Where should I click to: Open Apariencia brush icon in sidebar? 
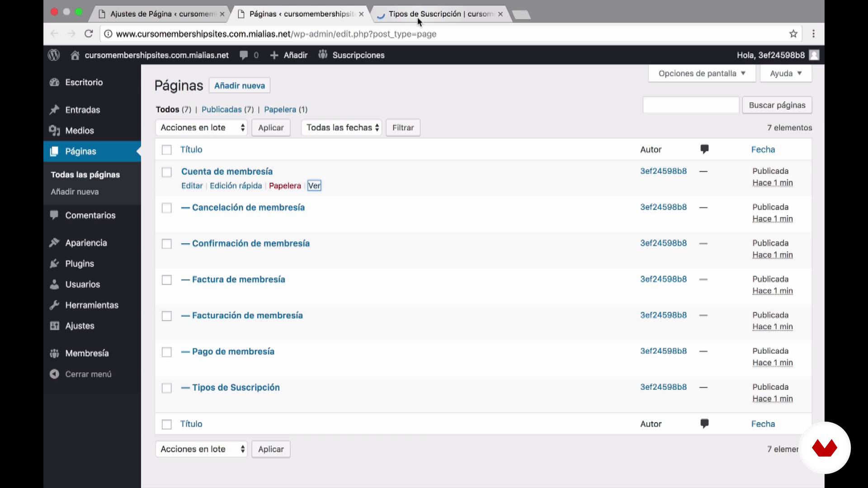(55, 243)
